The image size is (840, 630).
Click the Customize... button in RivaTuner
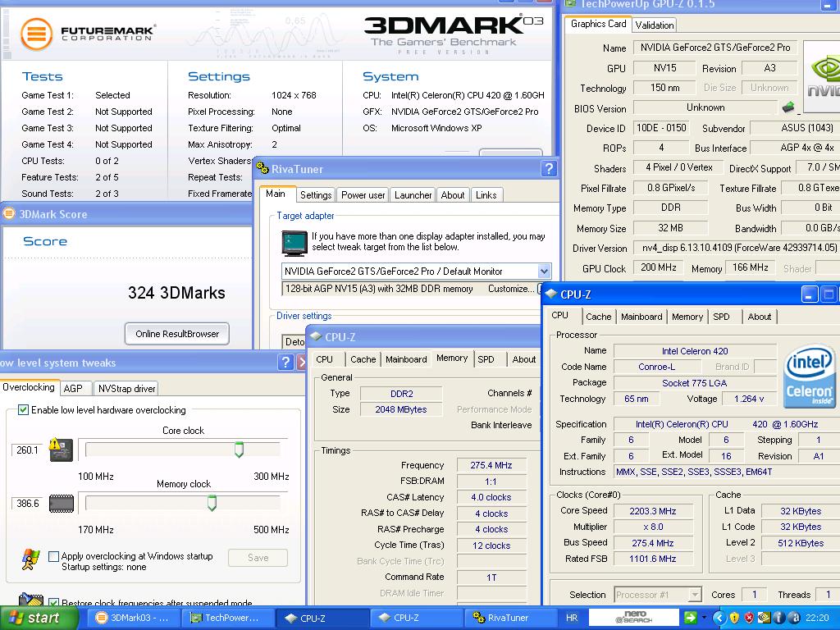coord(510,289)
